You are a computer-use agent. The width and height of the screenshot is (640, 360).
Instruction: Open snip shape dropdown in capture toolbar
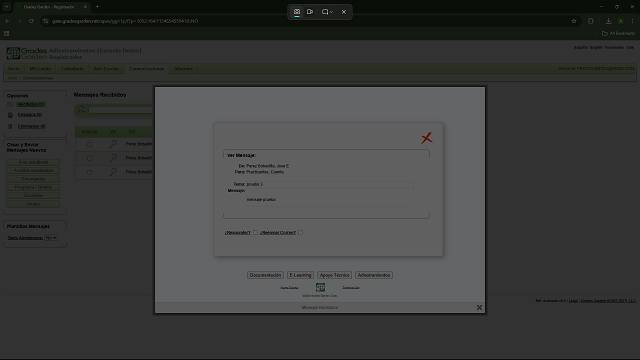[327, 12]
